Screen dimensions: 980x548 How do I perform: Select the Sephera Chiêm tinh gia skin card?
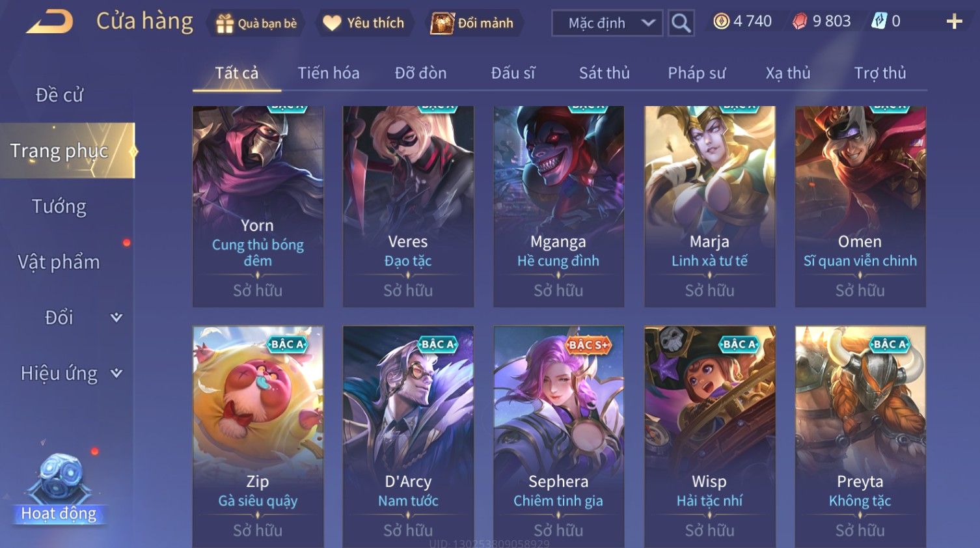(x=558, y=436)
